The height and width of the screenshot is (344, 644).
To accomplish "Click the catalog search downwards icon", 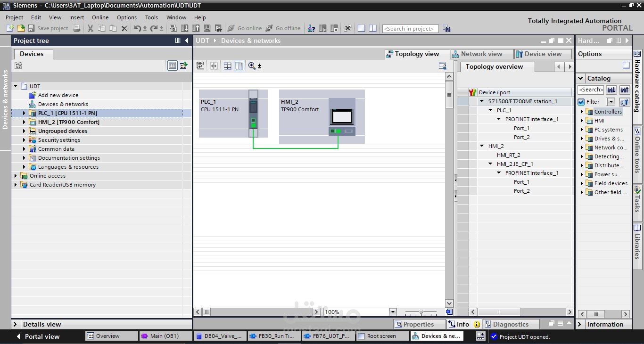I will [x=611, y=90].
